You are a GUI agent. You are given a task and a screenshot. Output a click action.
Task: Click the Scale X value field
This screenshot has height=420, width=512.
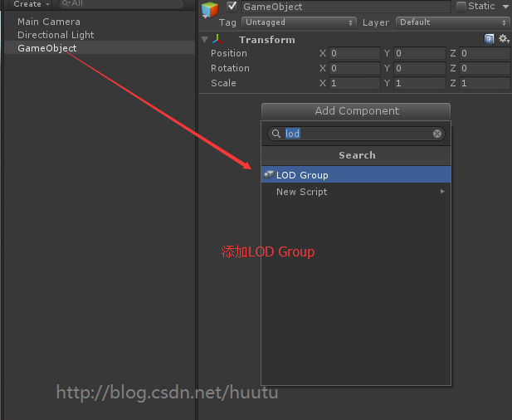(x=354, y=83)
